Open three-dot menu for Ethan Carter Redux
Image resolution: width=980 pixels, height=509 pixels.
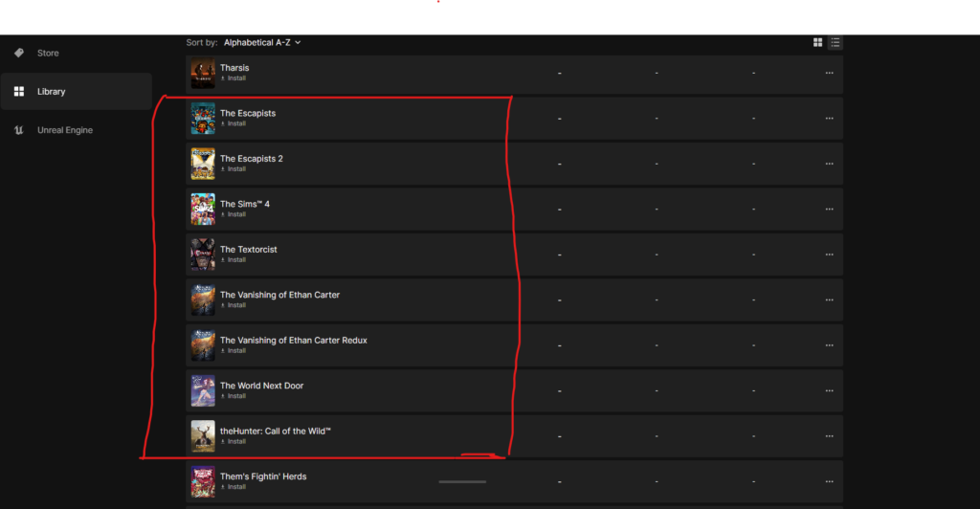point(830,345)
